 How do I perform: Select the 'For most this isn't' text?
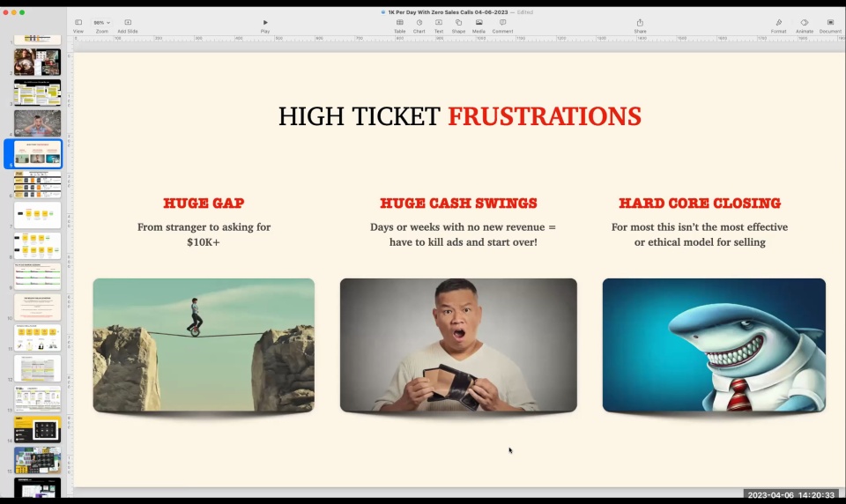click(700, 234)
